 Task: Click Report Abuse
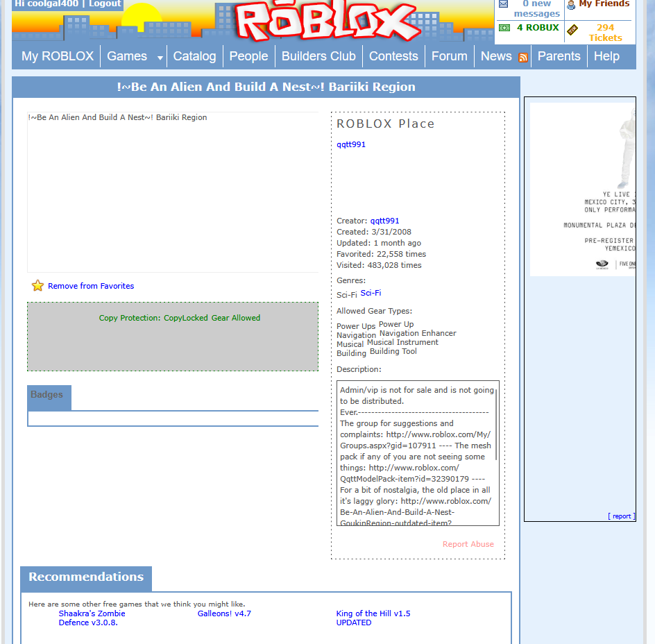(x=468, y=544)
